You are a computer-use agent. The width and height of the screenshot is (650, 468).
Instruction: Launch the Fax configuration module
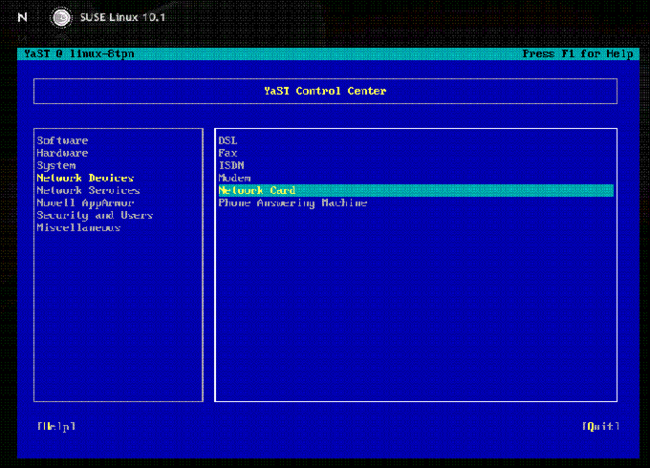click(x=228, y=153)
